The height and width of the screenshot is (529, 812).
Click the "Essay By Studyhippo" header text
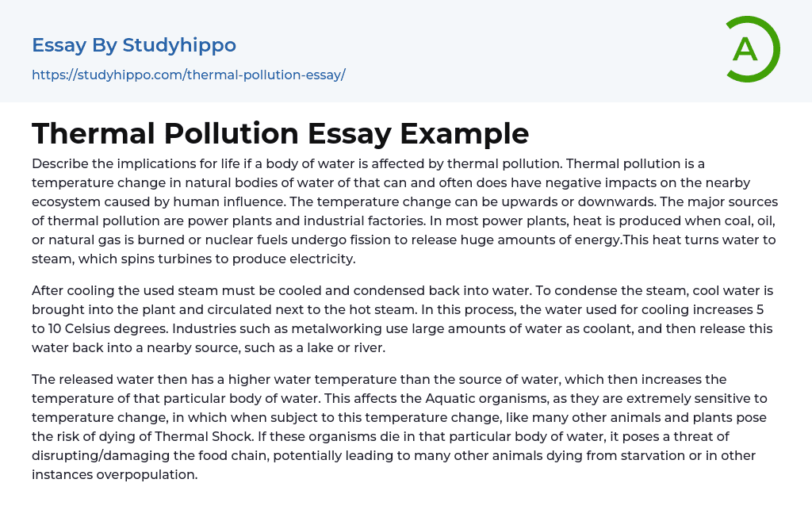point(134,45)
